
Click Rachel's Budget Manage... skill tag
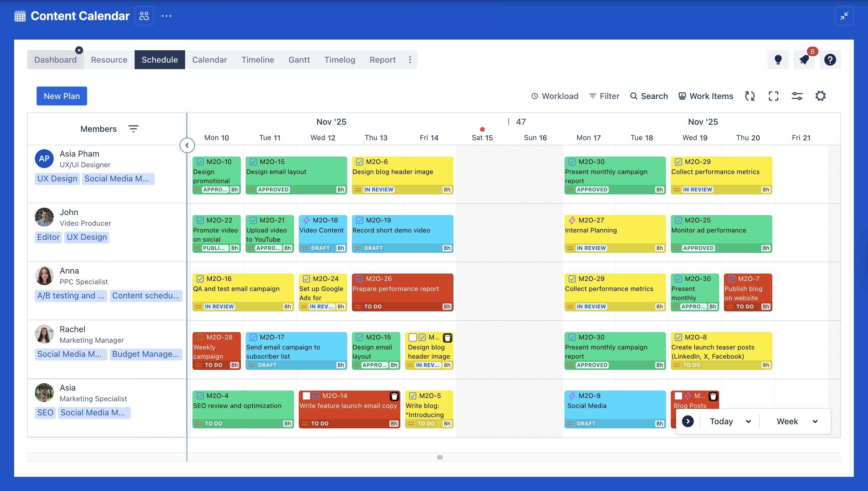coord(146,355)
